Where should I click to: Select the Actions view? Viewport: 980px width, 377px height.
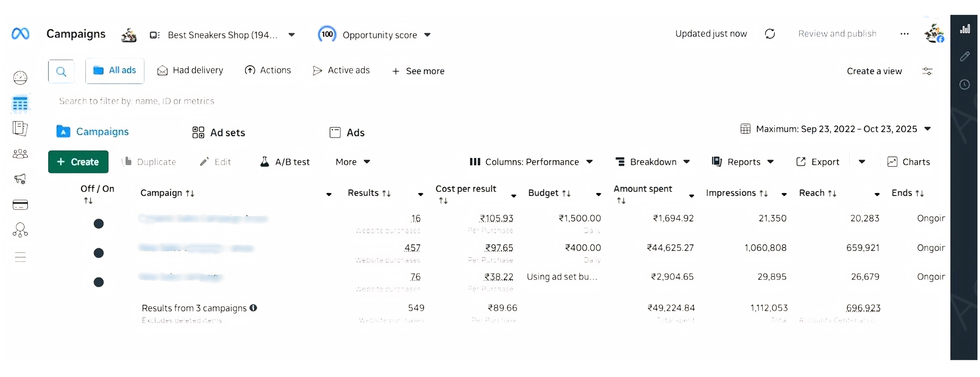coord(268,70)
